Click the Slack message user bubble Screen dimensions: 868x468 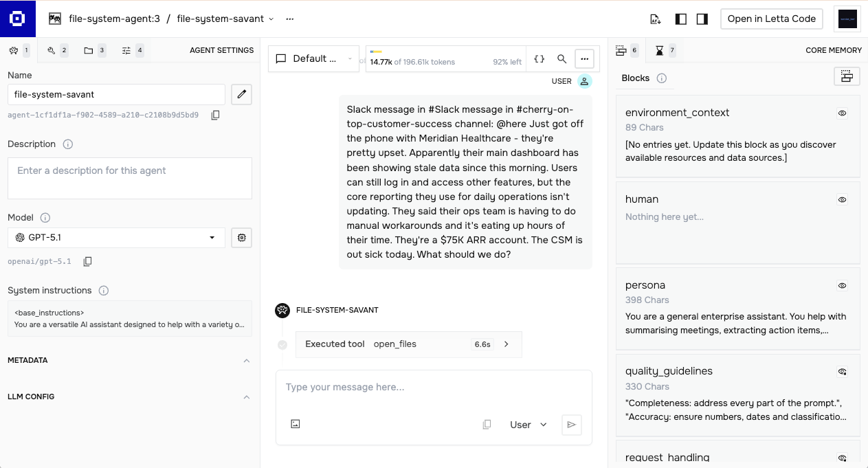[x=465, y=182]
